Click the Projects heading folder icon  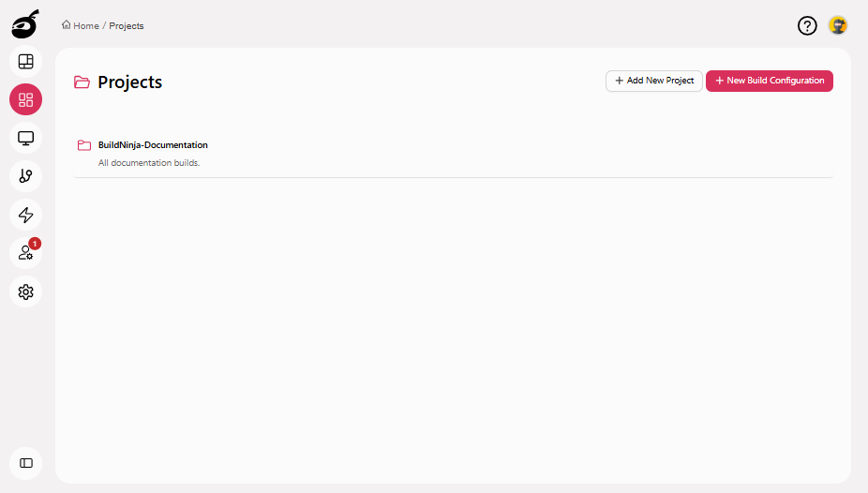[x=82, y=82]
